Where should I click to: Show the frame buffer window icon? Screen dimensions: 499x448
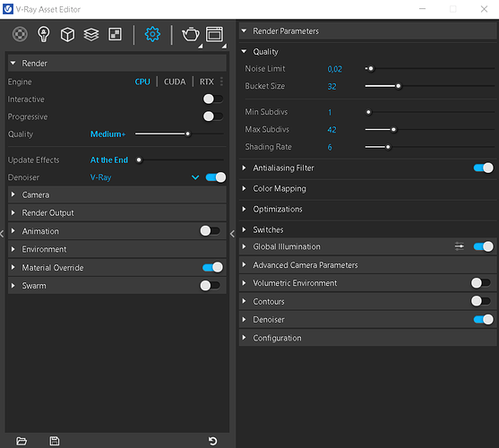[214, 34]
